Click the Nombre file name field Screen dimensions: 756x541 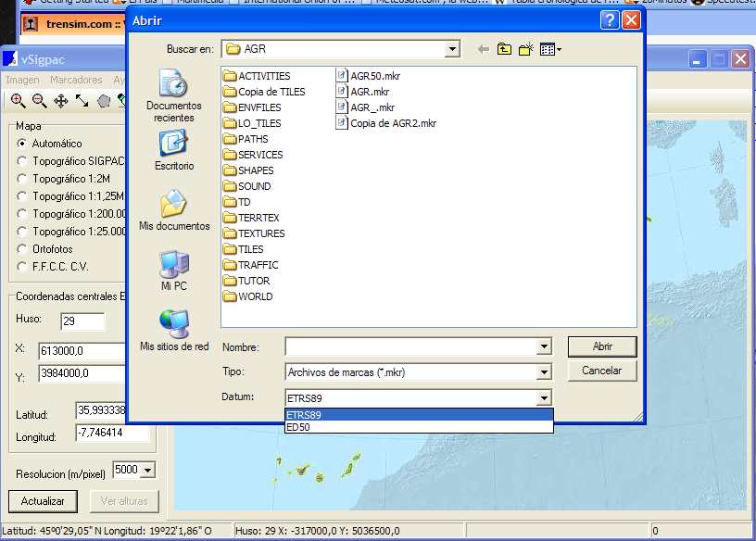pyautogui.click(x=410, y=347)
